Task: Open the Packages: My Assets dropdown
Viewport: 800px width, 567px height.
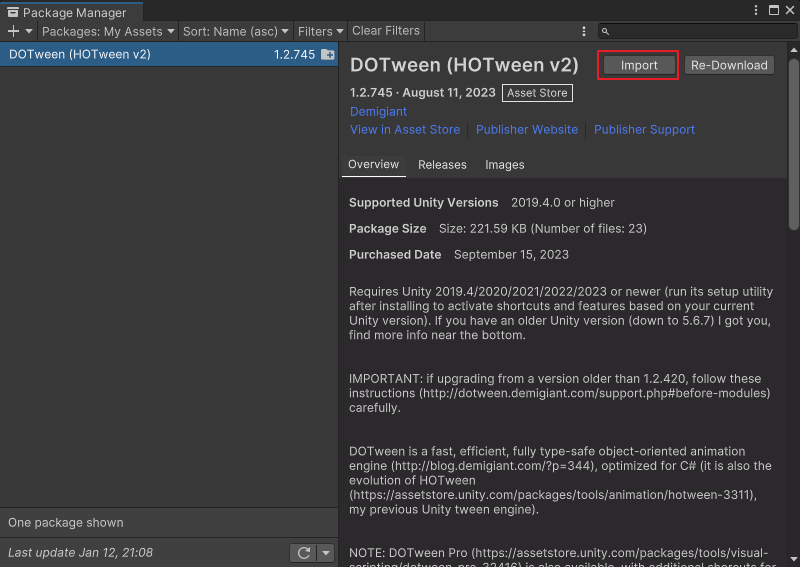Action: (x=108, y=31)
